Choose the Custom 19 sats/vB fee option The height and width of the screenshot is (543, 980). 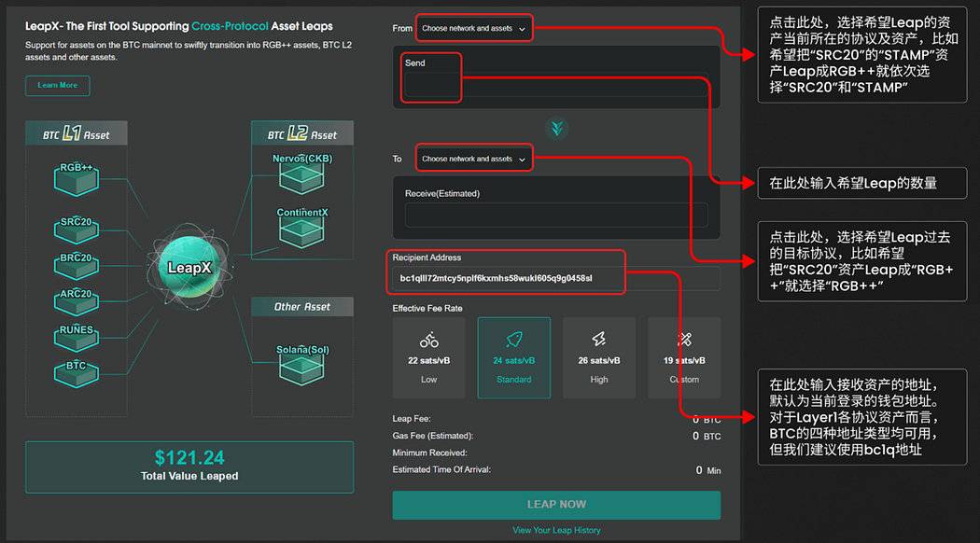pos(684,357)
